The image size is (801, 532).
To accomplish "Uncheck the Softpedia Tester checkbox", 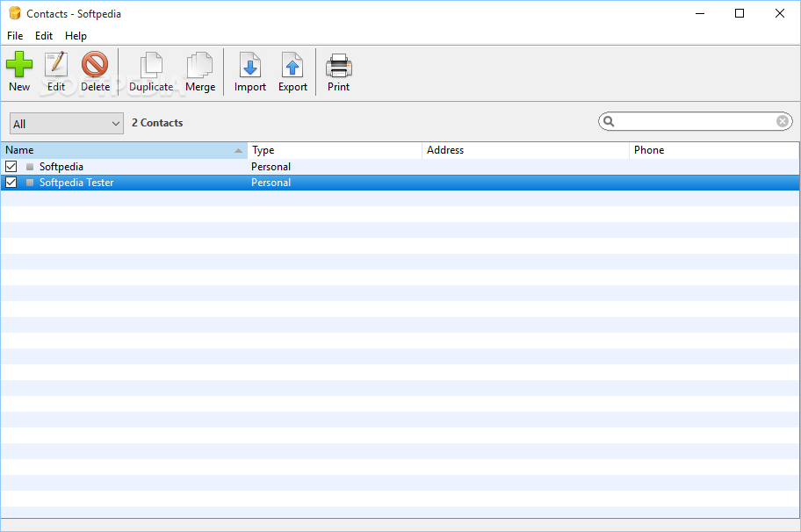I will (x=11, y=183).
